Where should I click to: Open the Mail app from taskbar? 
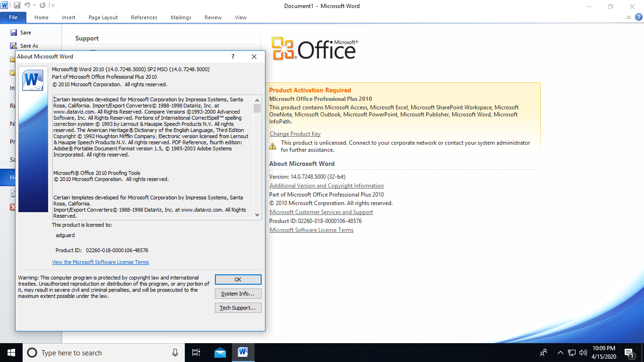220,353
